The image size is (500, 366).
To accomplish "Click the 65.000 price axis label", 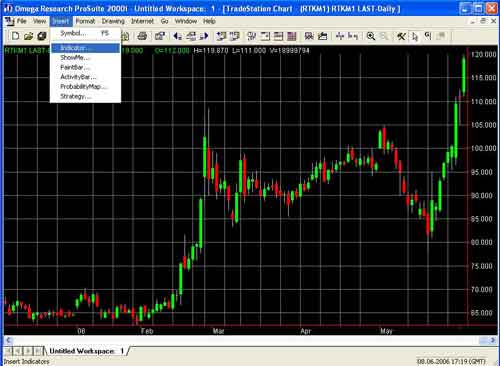I will pyautogui.click(x=482, y=313).
